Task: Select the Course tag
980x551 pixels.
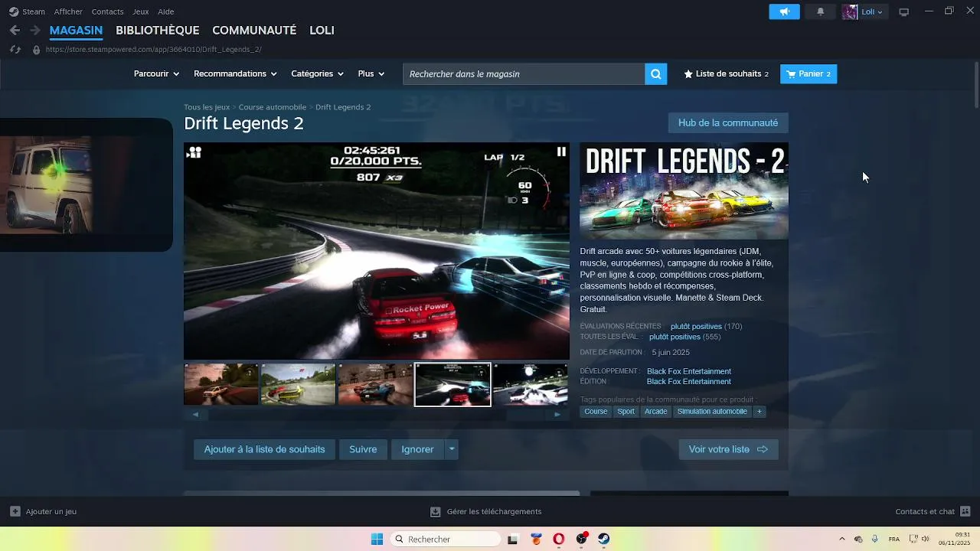Action: pyautogui.click(x=596, y=412)
